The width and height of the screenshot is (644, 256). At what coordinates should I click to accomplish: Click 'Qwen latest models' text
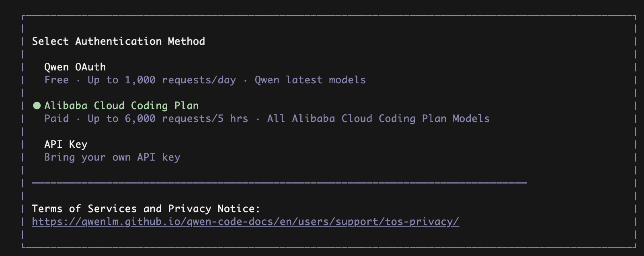[x=310, y=80]
